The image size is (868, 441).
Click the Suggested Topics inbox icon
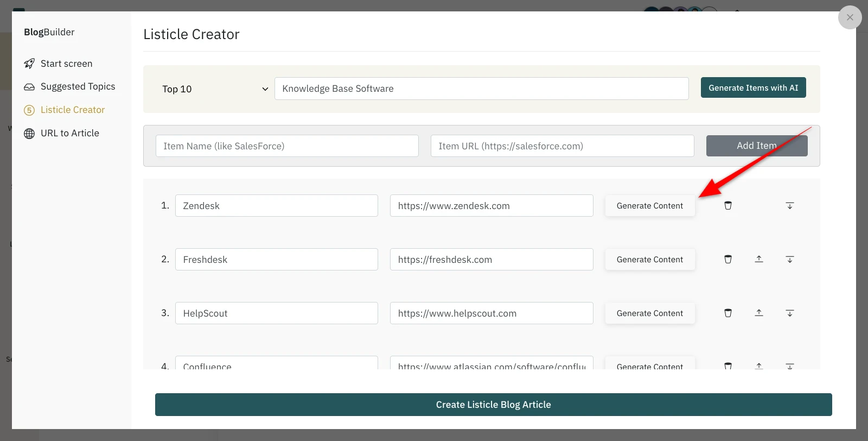point(29,87)
